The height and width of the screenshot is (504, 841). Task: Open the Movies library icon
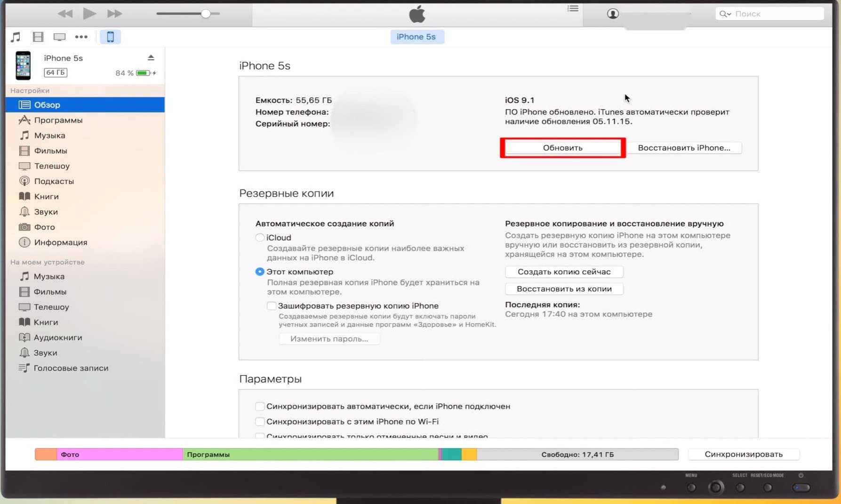[x=38, y=37]
